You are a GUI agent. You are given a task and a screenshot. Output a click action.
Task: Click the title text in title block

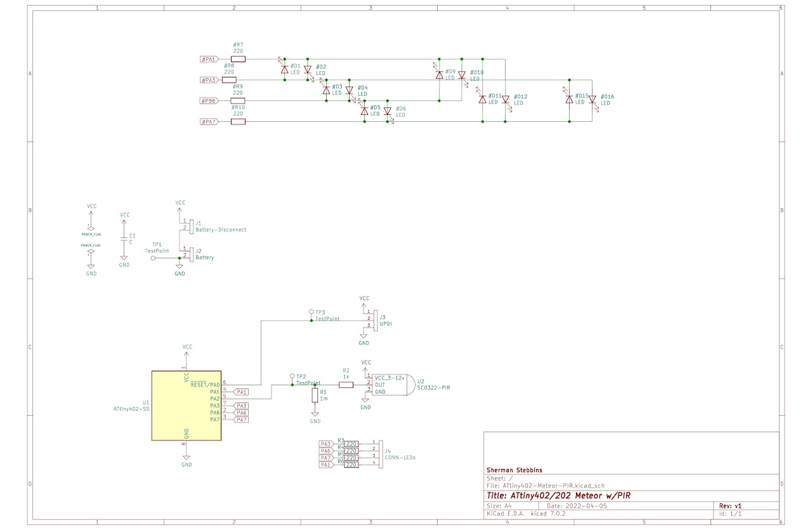pos(560,496)
